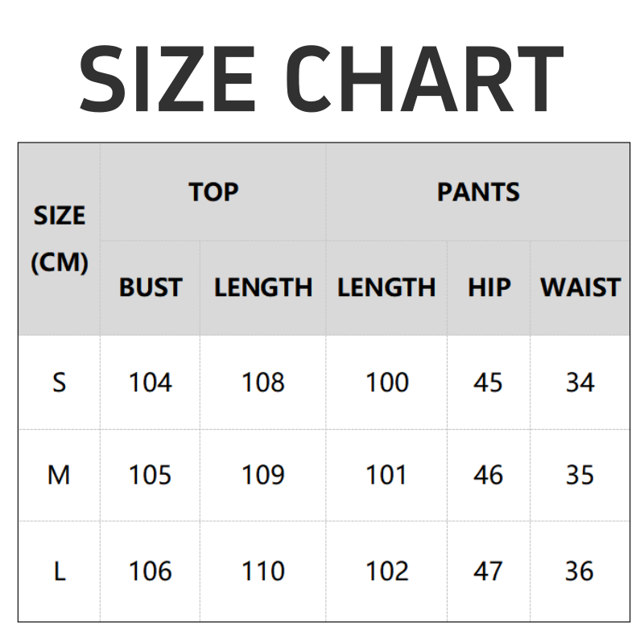Click the M size row label
The height and width of the screenshot is (644, 644).
pyautogui.click(x=60, y=476)
